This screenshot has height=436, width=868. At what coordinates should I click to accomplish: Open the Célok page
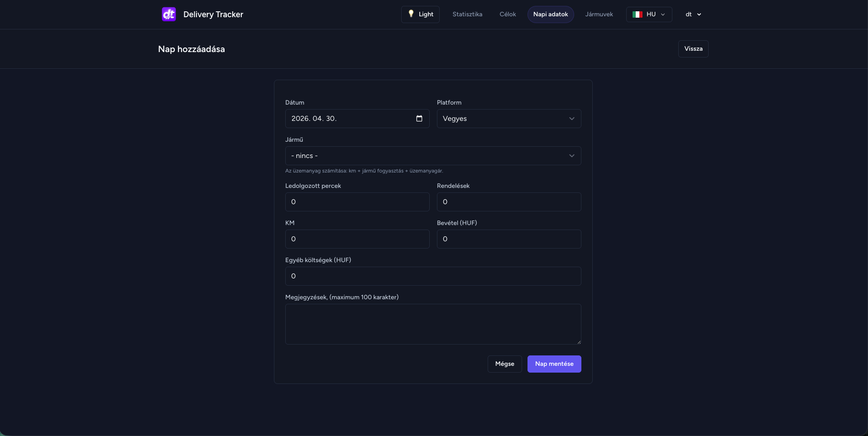[x=508, y=14]
